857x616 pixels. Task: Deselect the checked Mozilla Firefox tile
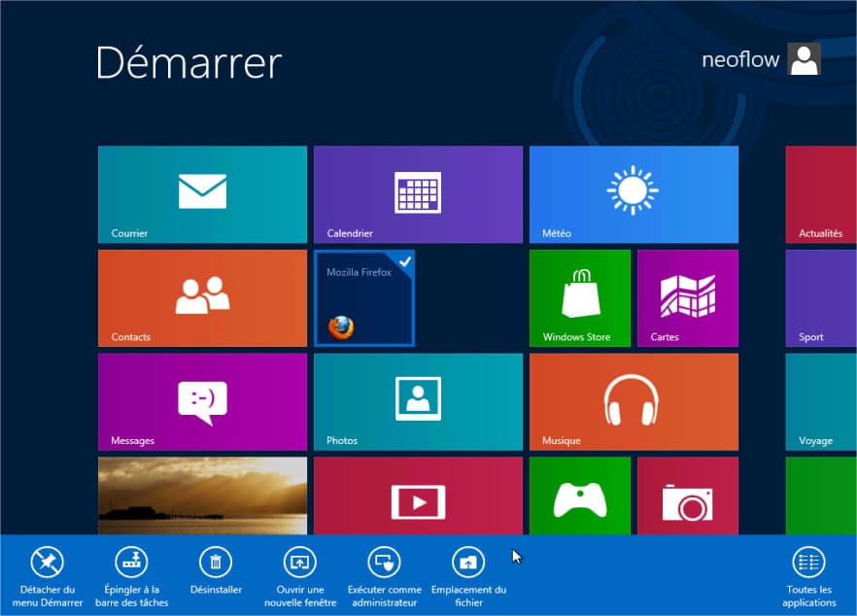pos(364,298)
